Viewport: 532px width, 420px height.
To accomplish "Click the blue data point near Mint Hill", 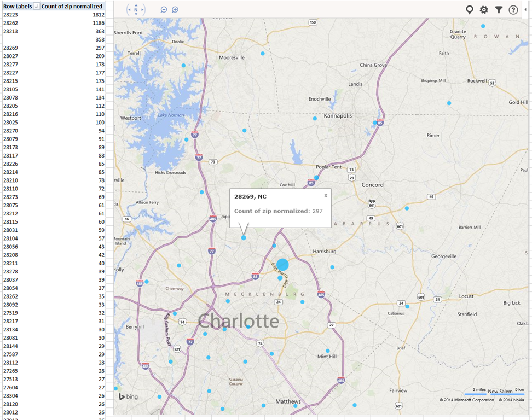I will 328,351.
